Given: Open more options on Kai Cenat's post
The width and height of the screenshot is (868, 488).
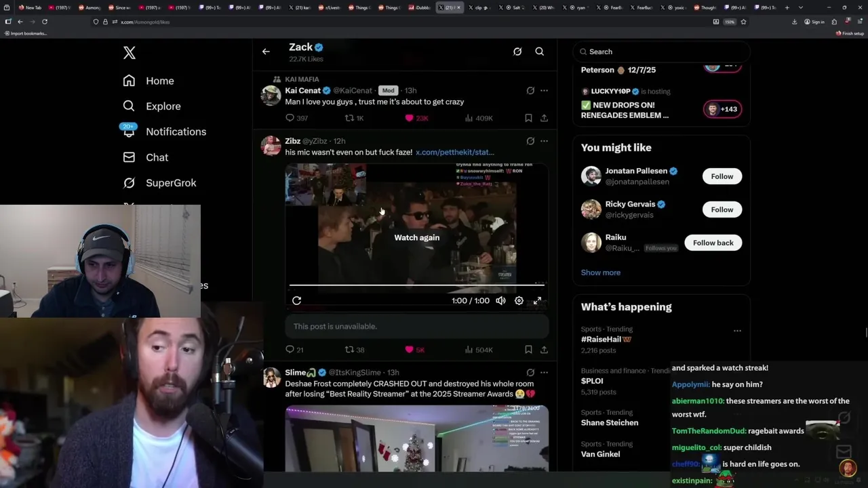Looking at the screenshot, I should (x=544, y=90).
